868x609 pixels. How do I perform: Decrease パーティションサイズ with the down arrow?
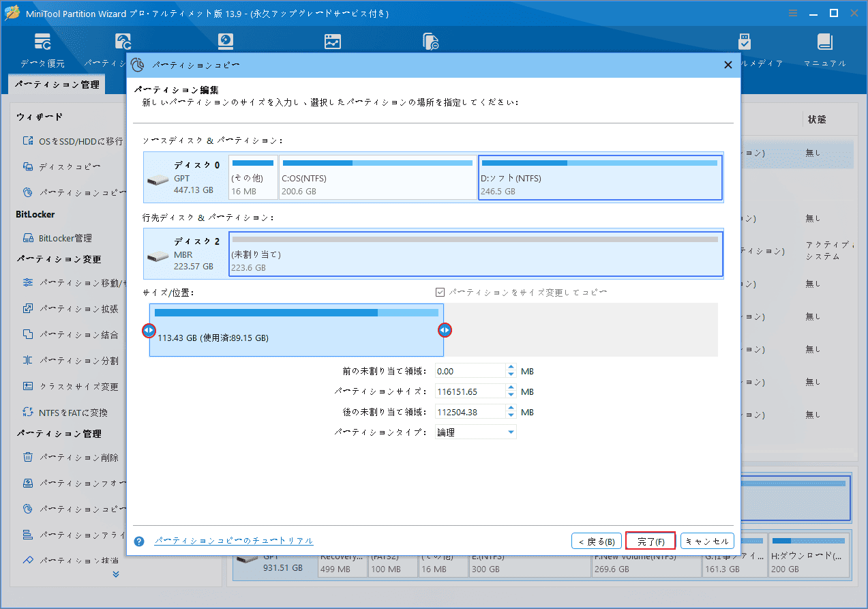511,396
